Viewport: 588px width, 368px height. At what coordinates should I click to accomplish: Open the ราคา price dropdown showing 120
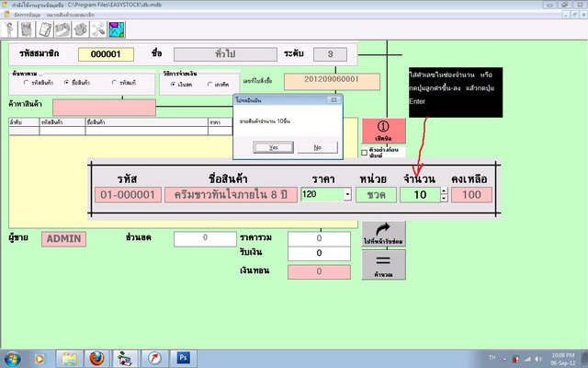tap(347, 195)
